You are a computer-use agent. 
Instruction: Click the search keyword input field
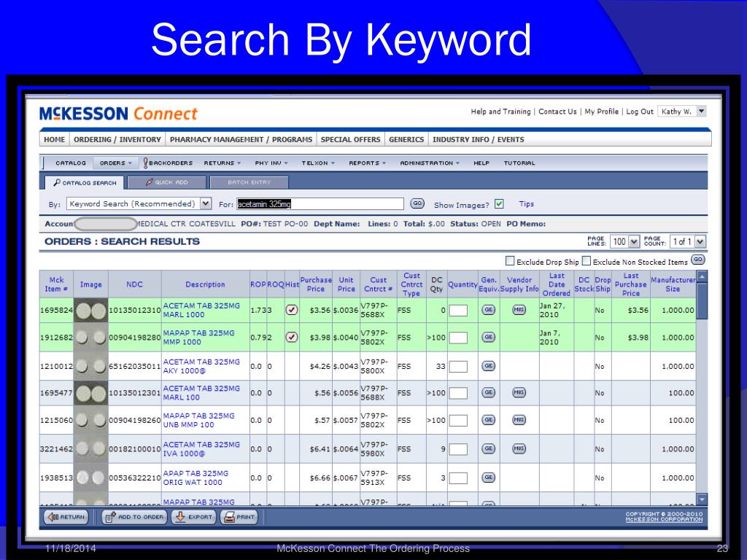click(x=320, y=204)
